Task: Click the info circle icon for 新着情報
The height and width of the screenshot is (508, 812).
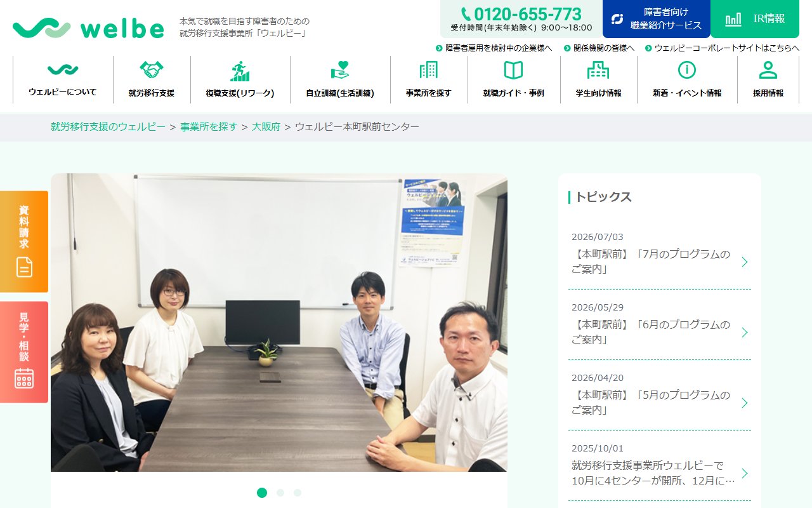Action: [x=687, y=70]
